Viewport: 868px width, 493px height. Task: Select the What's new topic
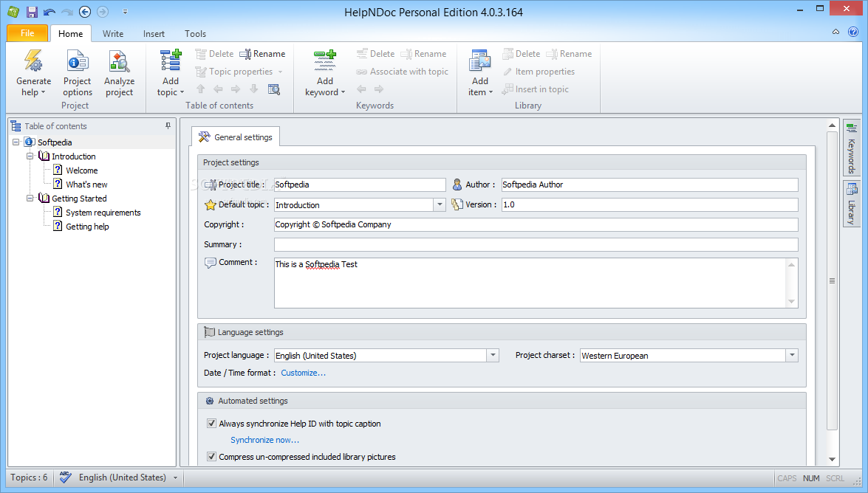(x=86, y=185)
